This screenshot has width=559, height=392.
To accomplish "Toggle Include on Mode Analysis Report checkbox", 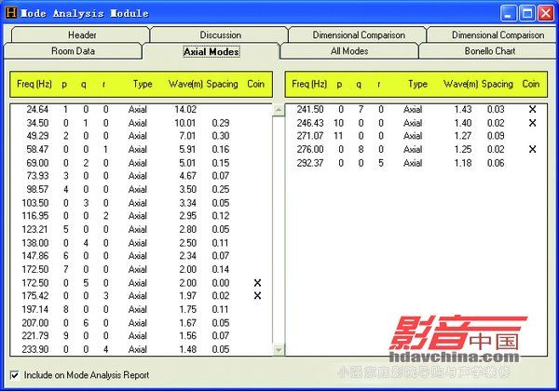I will (x=13, y=375).
